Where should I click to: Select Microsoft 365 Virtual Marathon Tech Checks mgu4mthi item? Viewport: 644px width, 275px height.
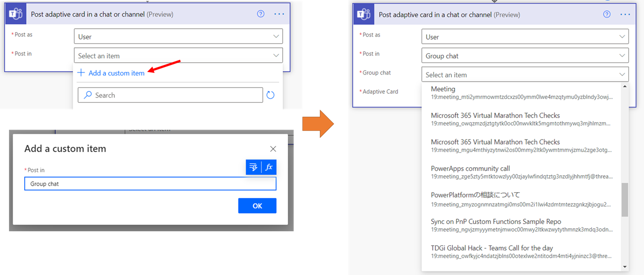pyautogui.click(x=521, y=146)
